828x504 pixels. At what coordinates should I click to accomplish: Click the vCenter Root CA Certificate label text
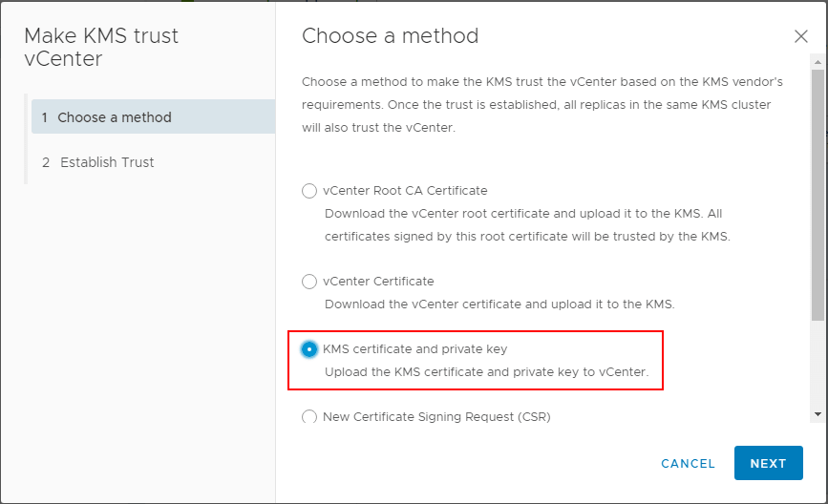click(405, 191)
